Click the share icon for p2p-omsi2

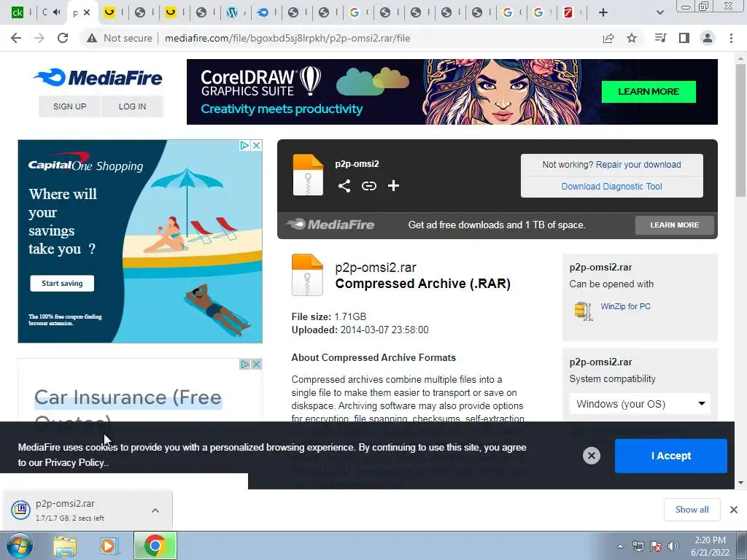tap(344, 186)
